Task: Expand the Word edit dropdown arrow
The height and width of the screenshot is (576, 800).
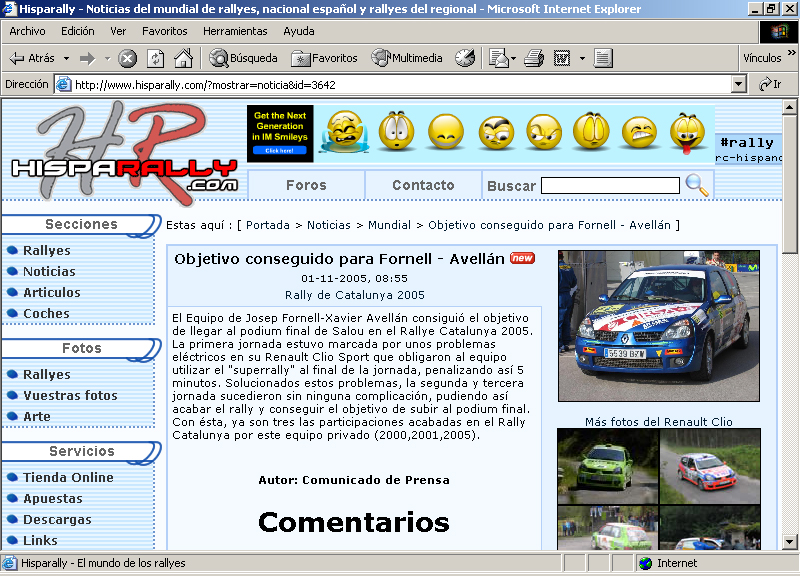Action: click(x=582, y=59)
